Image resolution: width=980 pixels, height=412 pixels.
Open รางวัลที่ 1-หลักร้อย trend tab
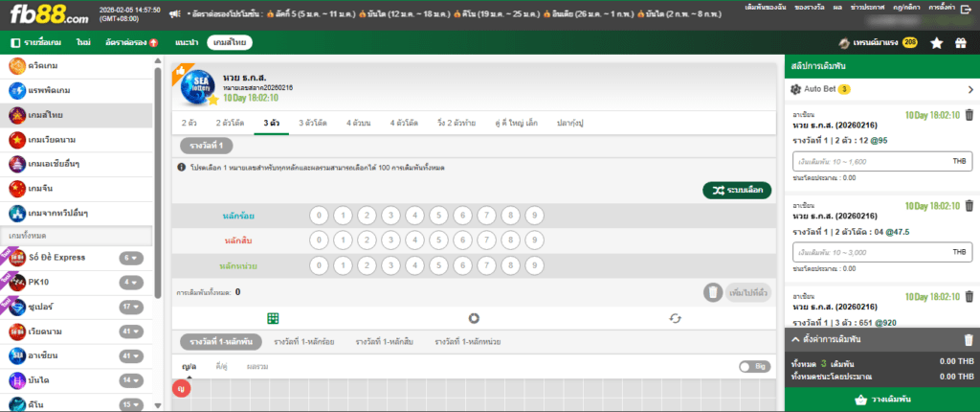[303, 342]
